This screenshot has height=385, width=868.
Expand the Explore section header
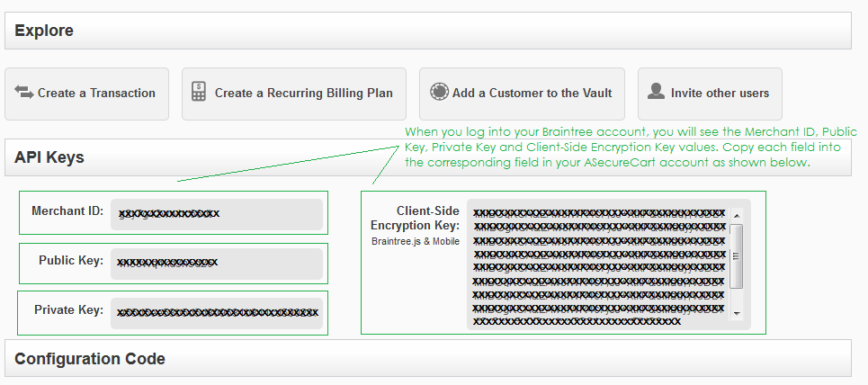click(428, 31)
